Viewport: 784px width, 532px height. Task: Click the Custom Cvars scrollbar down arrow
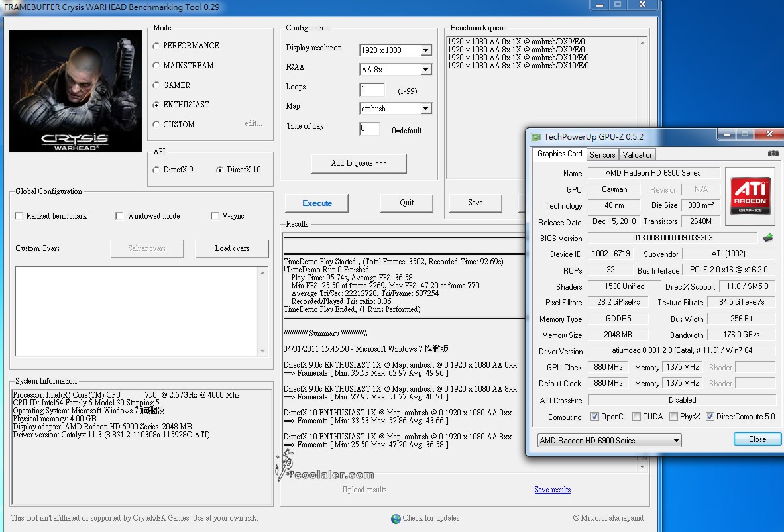click(x=263, y=351)
